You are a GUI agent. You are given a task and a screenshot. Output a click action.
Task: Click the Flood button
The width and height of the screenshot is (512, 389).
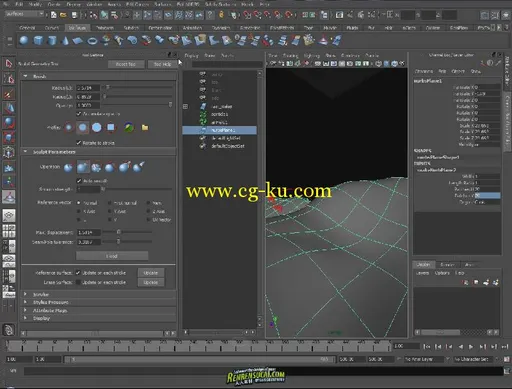point(112,256)
